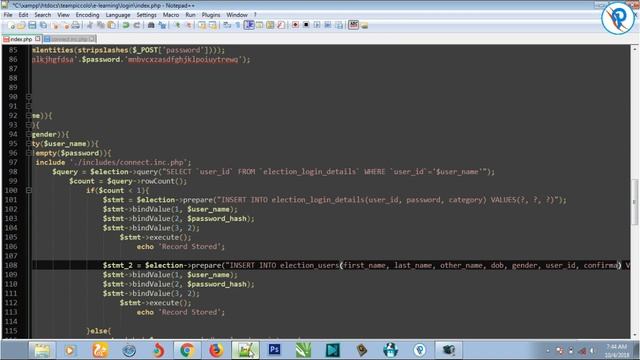The image size is (640, 360).
Task: Collapse the fold marker at line 93
Action: pos(28,125)
